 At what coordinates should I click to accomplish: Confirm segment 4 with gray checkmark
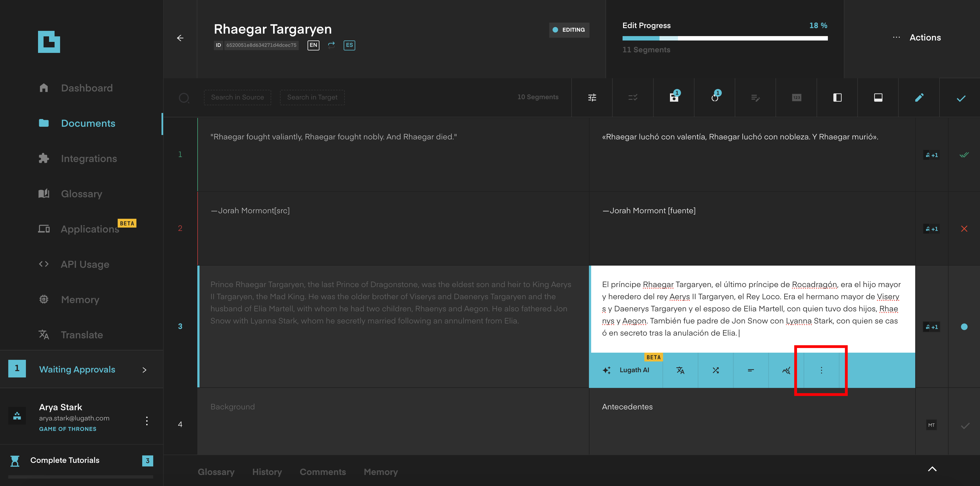coord(965,426)
